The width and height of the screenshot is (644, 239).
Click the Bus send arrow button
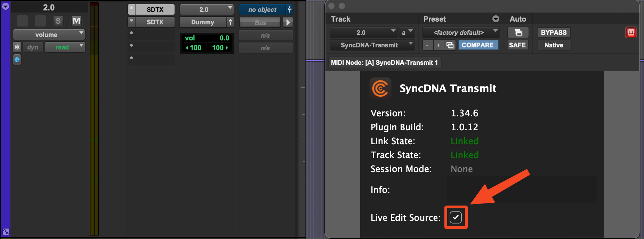pyautogui.click(x=288, y=22)
